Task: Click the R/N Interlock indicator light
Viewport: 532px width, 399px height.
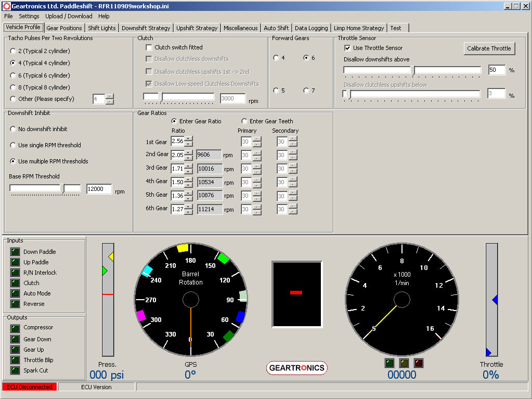Action: click(x=15, y=273)
